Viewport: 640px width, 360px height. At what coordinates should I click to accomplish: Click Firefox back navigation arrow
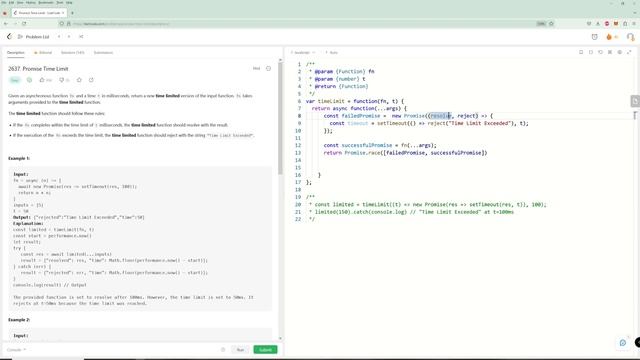(x=6, y=24)
